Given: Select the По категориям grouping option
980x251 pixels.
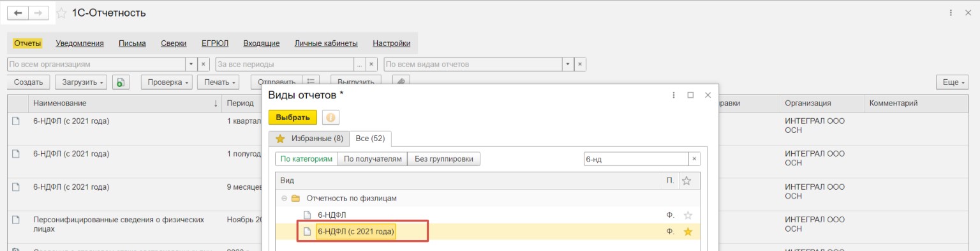Looking at the screenshot, I should pos(307,159).
